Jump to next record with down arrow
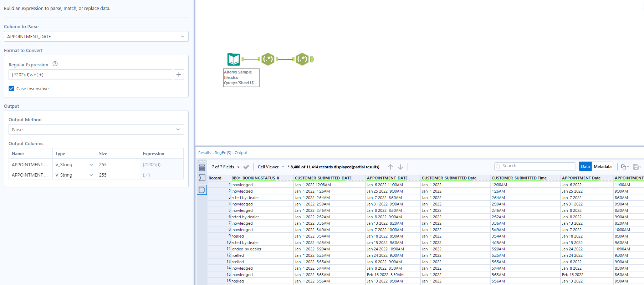Viewport: 644px width, 285px height. (x=400, y=167)
